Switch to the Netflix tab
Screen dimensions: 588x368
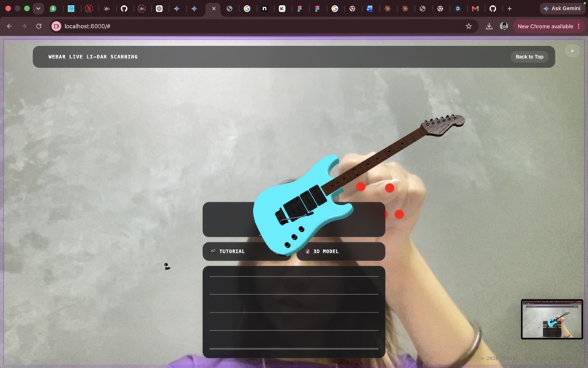pyautogui.click(x=89, y=9)
